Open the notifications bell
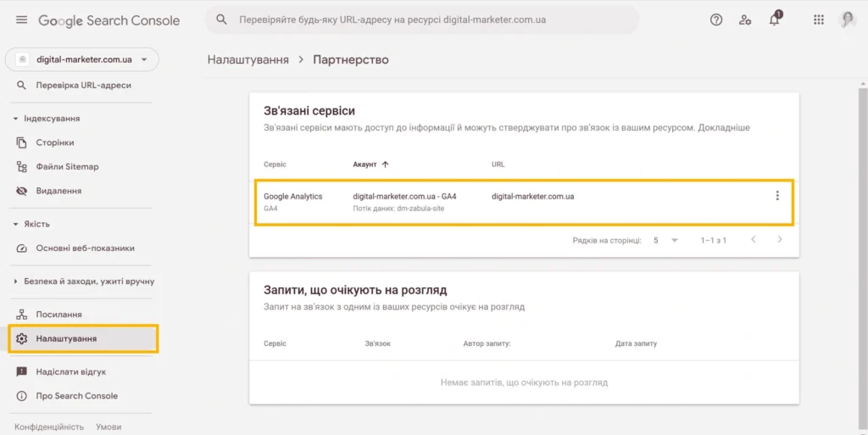Screen dimensions: 868x435 (775, 20)
